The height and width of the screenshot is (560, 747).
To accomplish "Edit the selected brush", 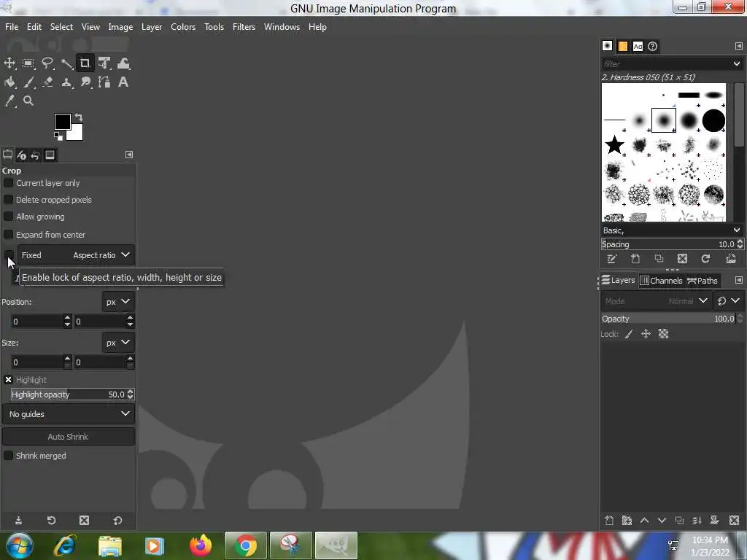I will click(612, 259).
